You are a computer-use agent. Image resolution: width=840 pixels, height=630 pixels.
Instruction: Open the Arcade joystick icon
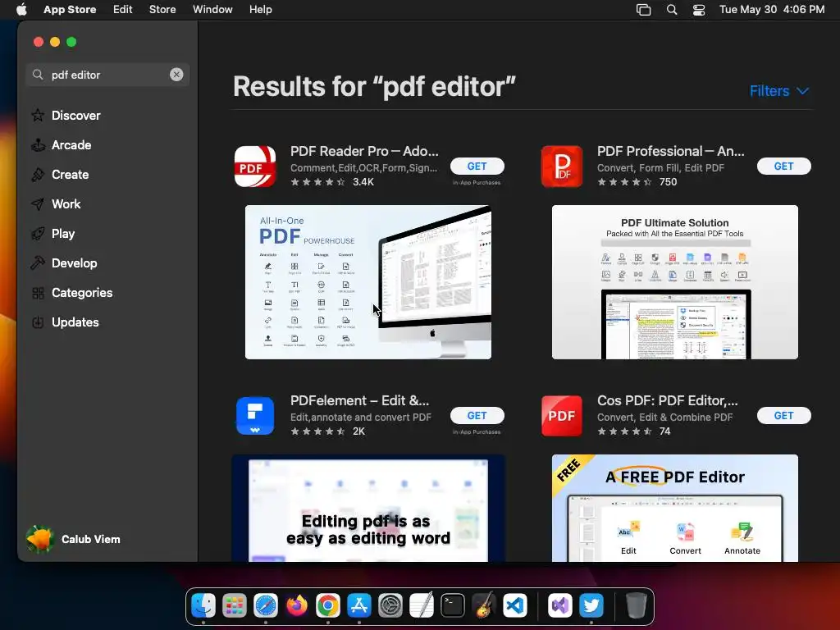pos(38,144)
